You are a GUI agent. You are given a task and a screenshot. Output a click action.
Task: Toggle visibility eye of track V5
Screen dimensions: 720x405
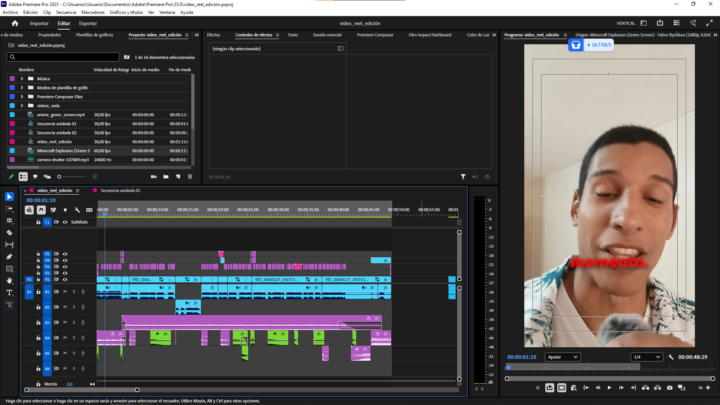pos(66,254)
